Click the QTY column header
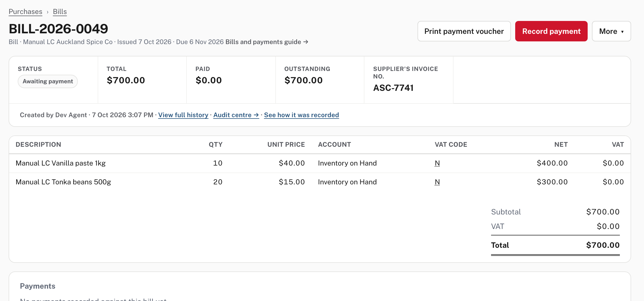The image size is (644, 301). (216, 145)
